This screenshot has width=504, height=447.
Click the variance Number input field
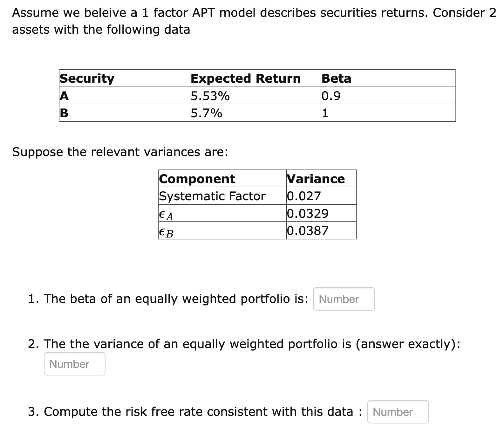[74, 363]
